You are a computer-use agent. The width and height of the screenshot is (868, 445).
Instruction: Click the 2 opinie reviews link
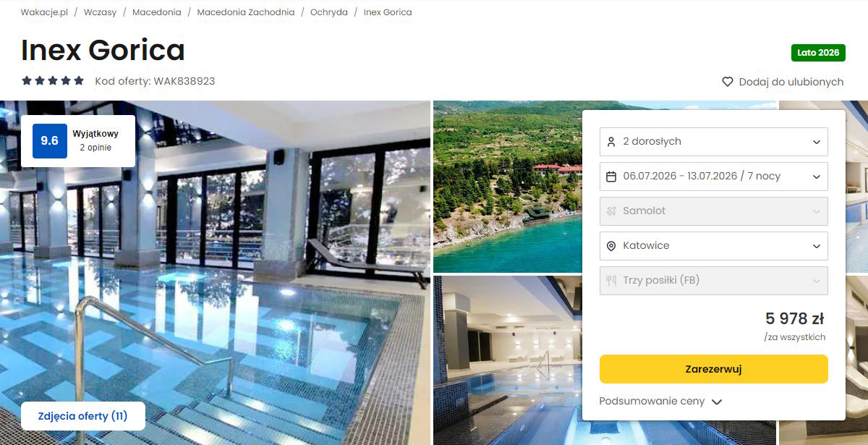tap(95, 148)
